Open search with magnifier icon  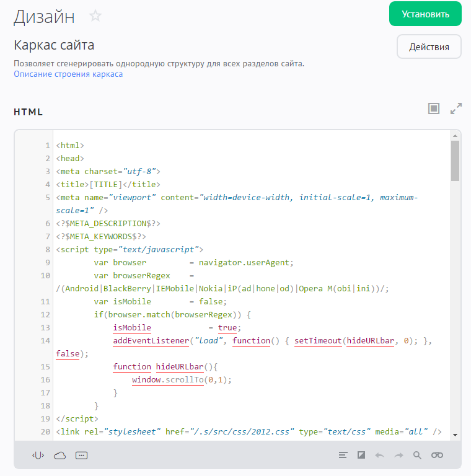[x=417, y=456]
